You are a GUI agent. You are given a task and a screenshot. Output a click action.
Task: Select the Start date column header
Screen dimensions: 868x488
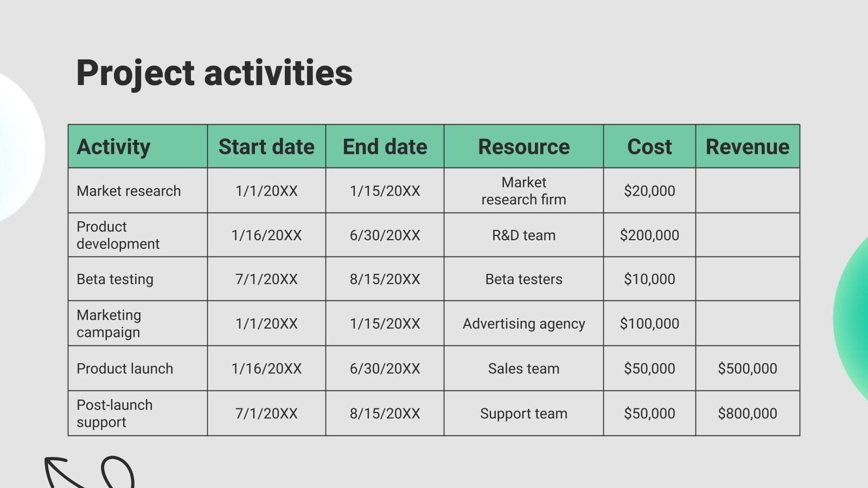[x=266, y=147]
